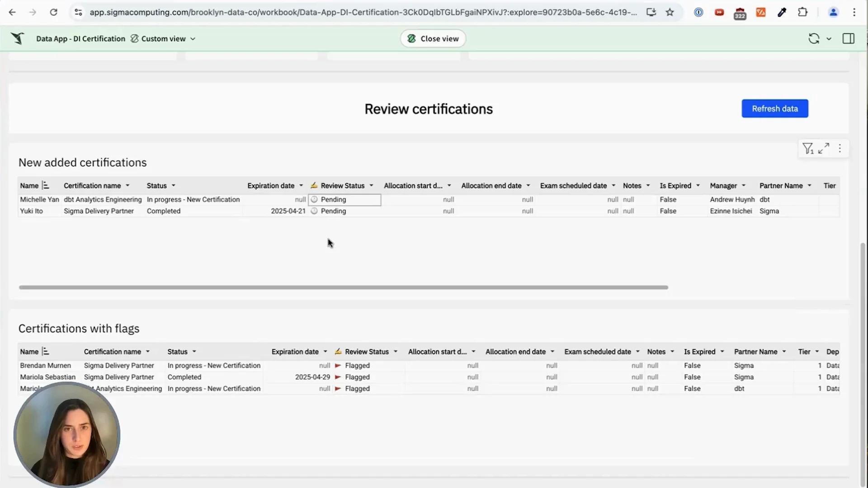Click the sort icon next to Name in the New added certifications table
Screen dimensions: 868x488
[45, 185]
